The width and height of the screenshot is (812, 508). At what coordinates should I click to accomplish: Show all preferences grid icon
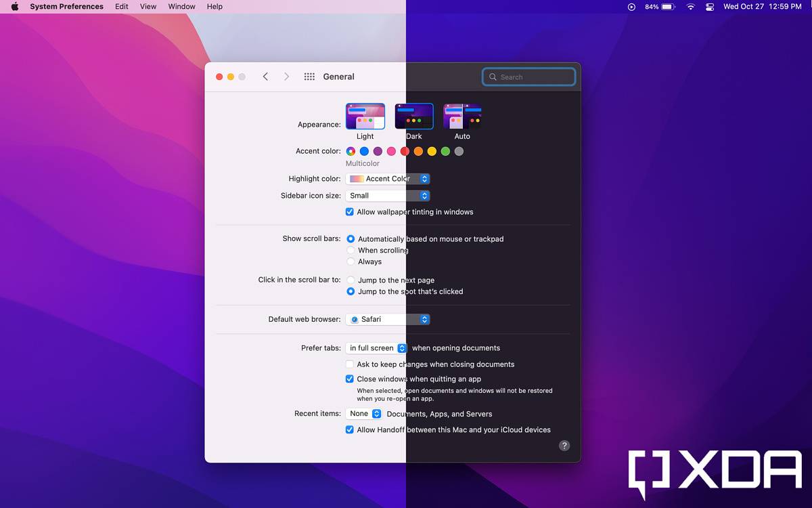309,77
